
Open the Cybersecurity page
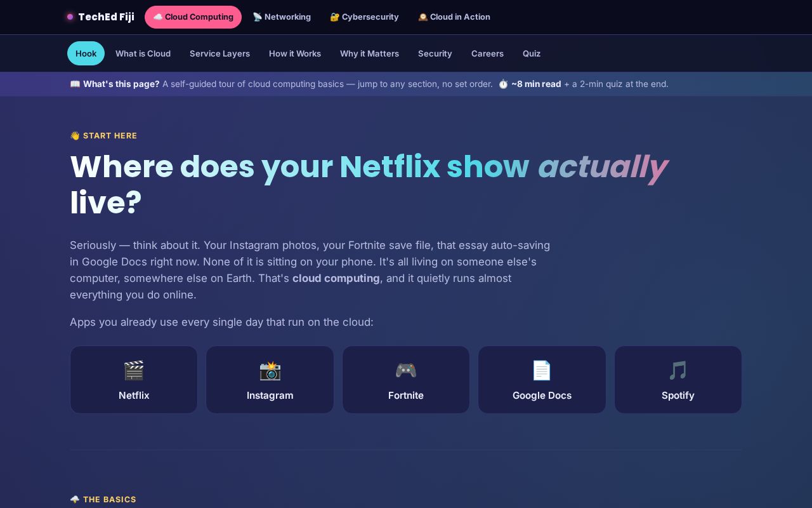[x=364, y=17]
